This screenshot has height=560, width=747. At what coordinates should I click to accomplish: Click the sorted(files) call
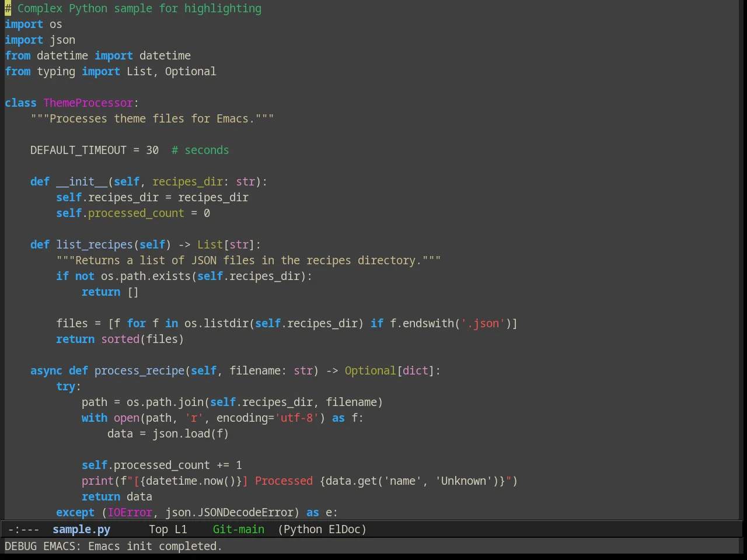tap(142, 339)
